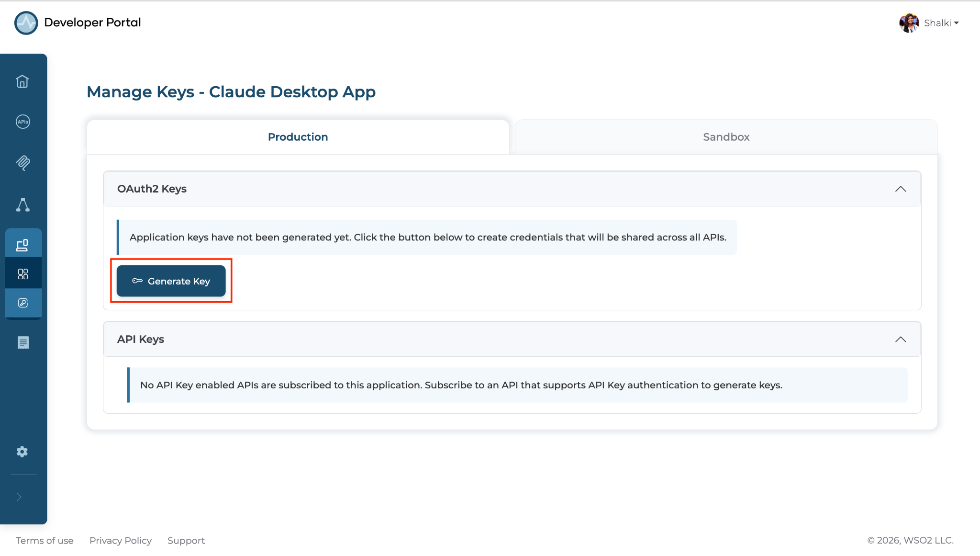Click the 'Application keys have not been generated' notice
This screenshot has width=980, height=556.
point(427,238)
